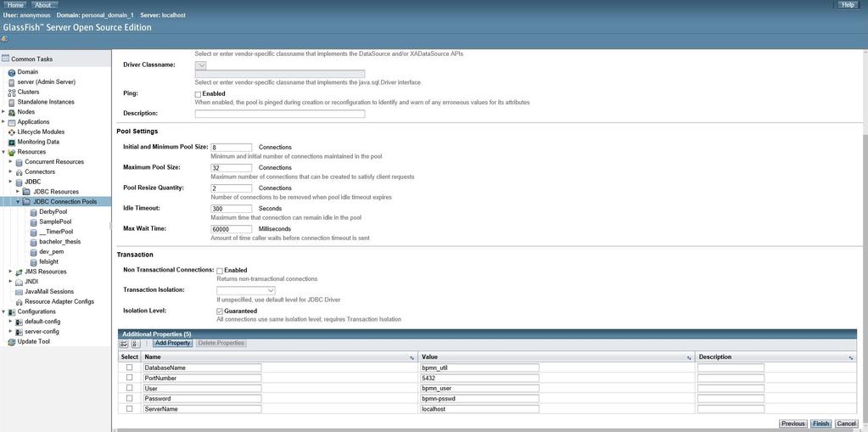The height and width of the screenshot is (432, 868).
Task: Click the Standalone Instances icon
Action: click(x=12, y=102)
